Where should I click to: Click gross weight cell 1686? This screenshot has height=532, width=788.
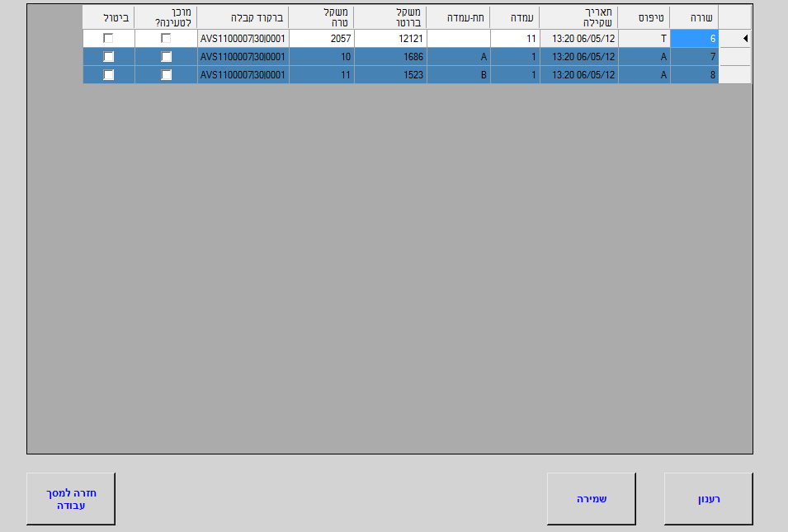coord(390,57)
